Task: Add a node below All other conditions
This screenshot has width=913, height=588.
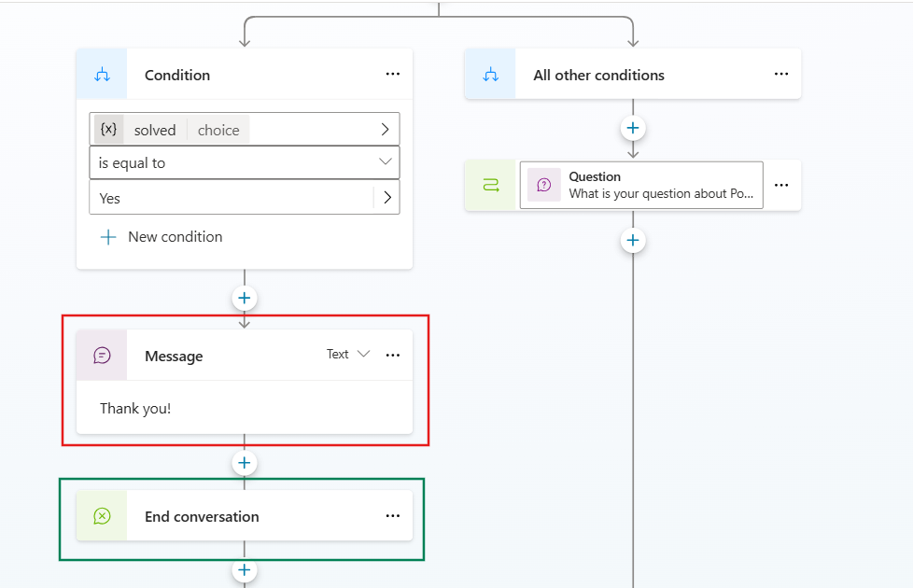Action: 633,128
